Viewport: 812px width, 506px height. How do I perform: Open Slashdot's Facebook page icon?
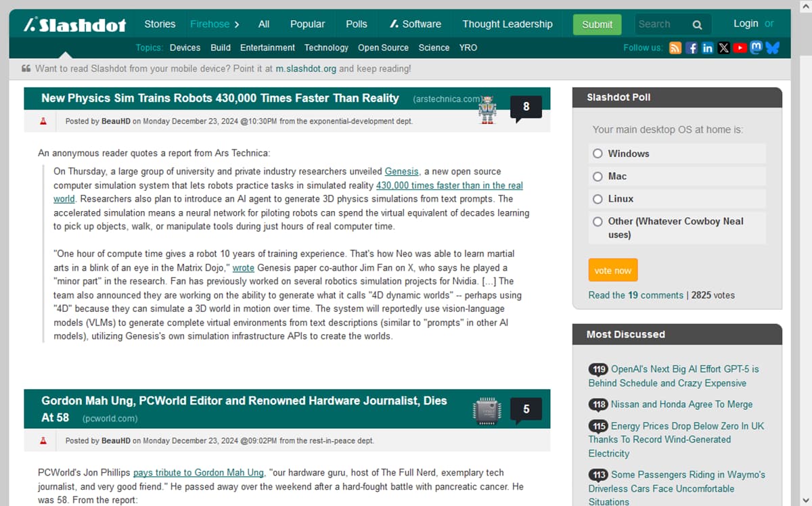(691, 47)
